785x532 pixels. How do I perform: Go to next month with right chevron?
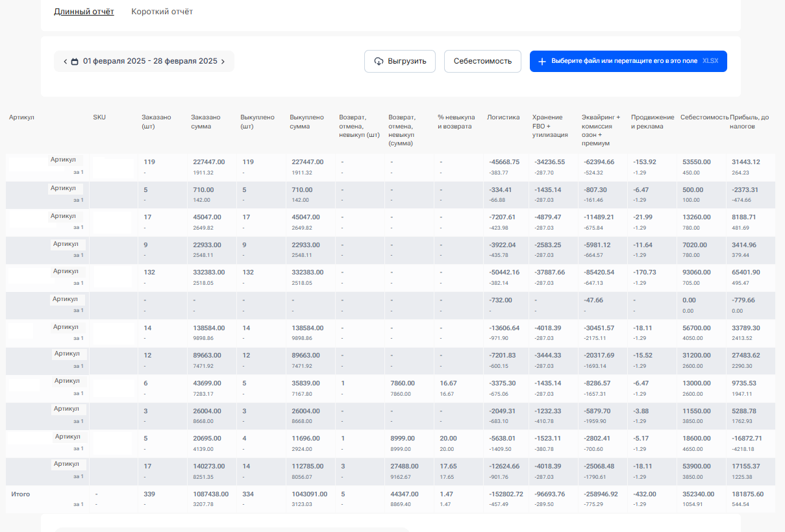coord(223,62)
